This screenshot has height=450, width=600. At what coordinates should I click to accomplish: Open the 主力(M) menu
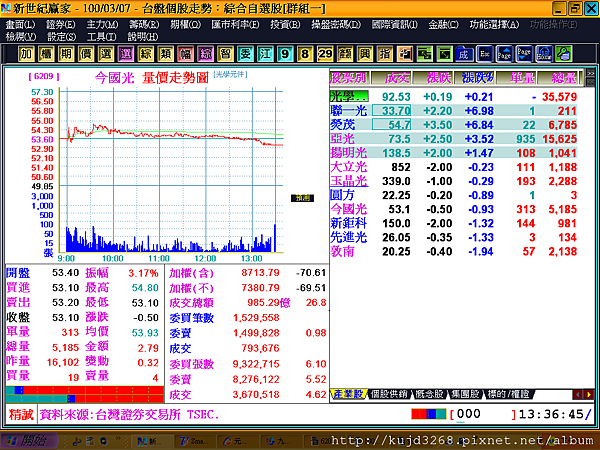[102, 24]
